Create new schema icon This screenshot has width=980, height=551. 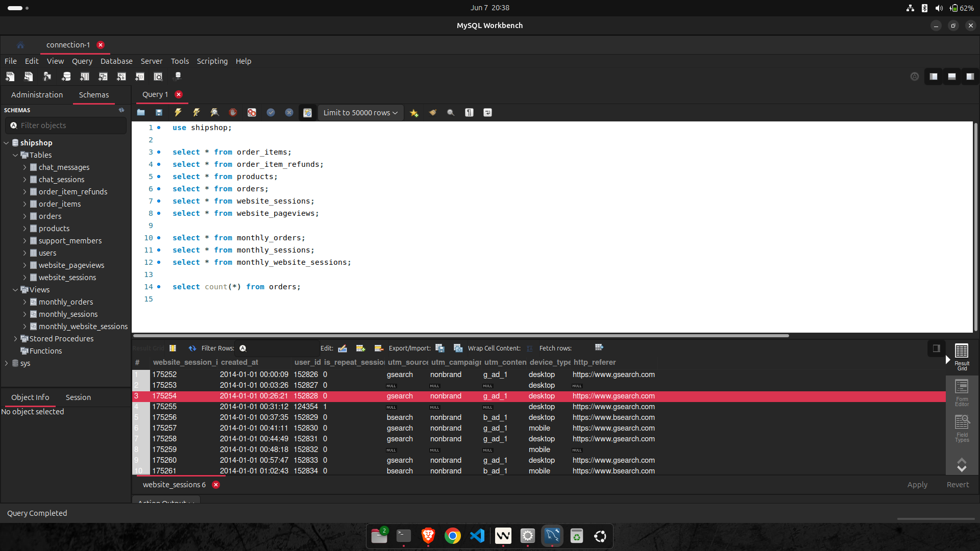point(66,77)
